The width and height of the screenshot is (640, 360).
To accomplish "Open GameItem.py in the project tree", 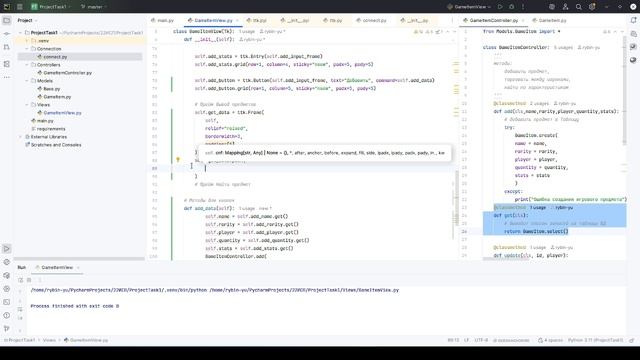I will tap(54, 97).
